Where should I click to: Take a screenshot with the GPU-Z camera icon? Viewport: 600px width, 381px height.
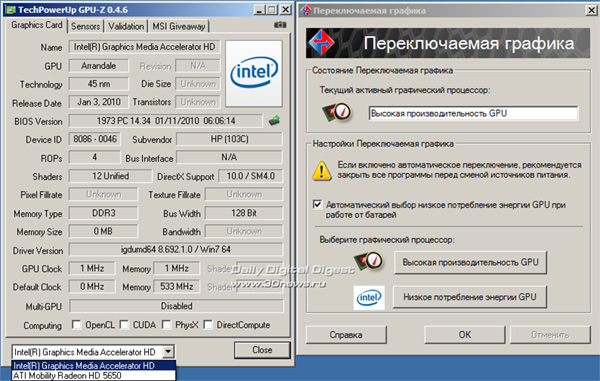[280, 25]
